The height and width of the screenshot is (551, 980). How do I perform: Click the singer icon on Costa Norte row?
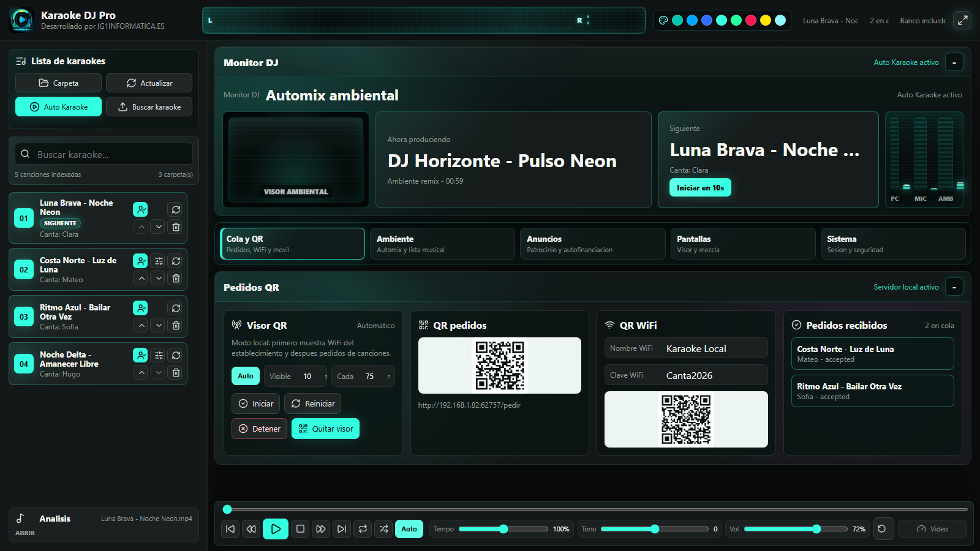click(x=140, y=261)
